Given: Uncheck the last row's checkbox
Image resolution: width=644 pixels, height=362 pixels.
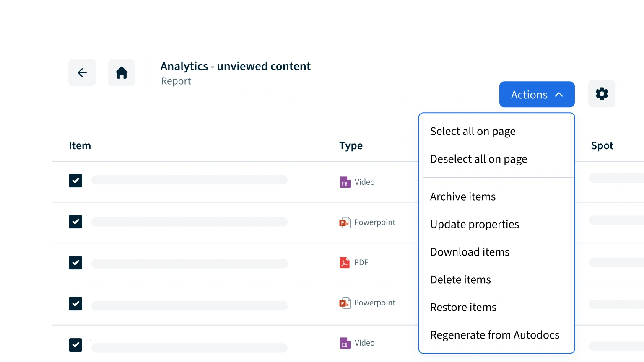Looking at the screenshot, I should pos(75,345).
